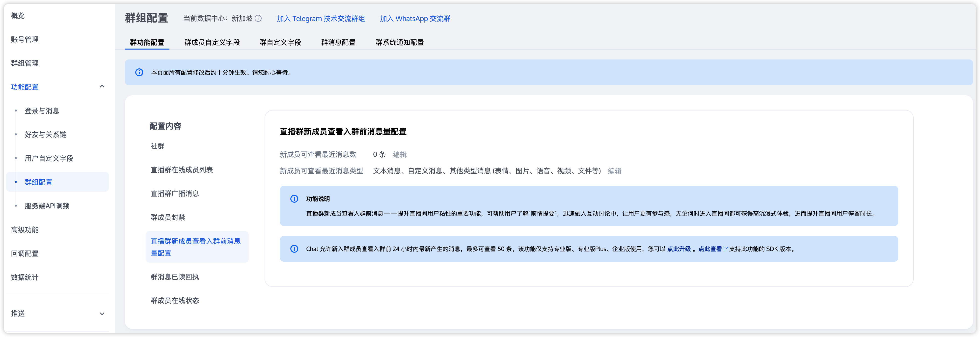Click the data center info icon
The image size is (980, 337).
click(258, 18)
